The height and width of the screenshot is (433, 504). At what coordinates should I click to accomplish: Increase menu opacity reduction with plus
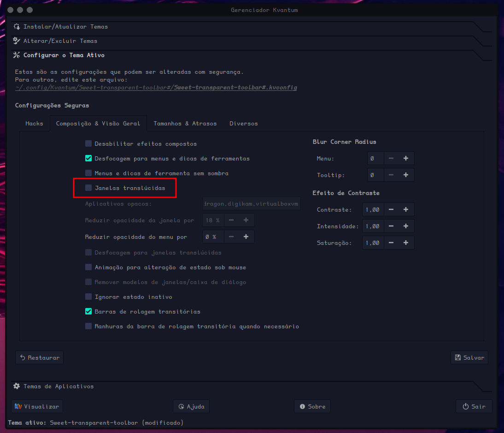click(246, 237)
